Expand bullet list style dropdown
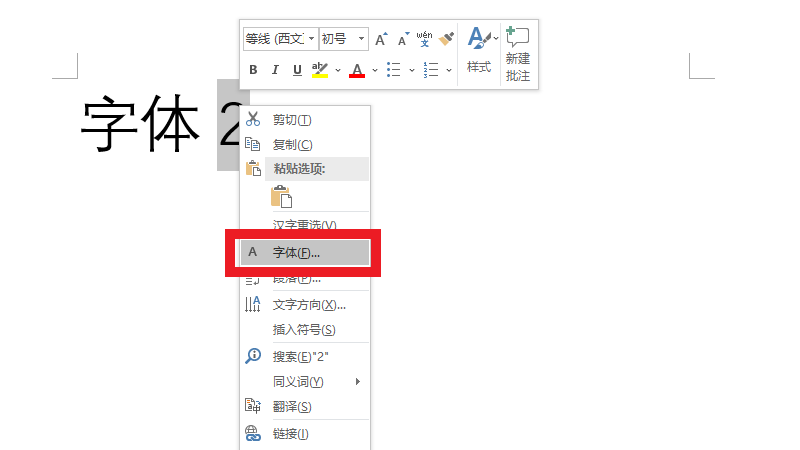The height and width of the screenshot is (450, 800). 412,70
